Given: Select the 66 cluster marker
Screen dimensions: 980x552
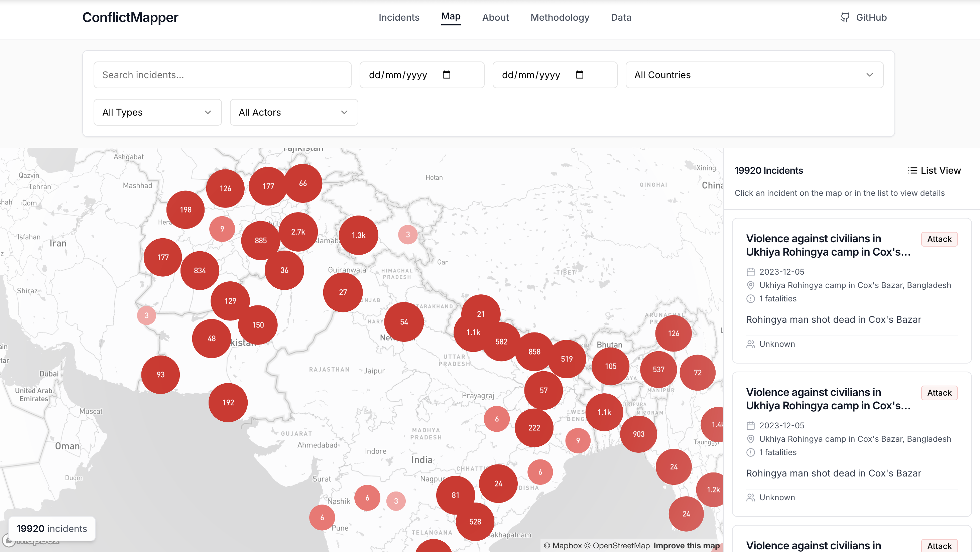Looking at the screenshot, I should tap(303, 183).
